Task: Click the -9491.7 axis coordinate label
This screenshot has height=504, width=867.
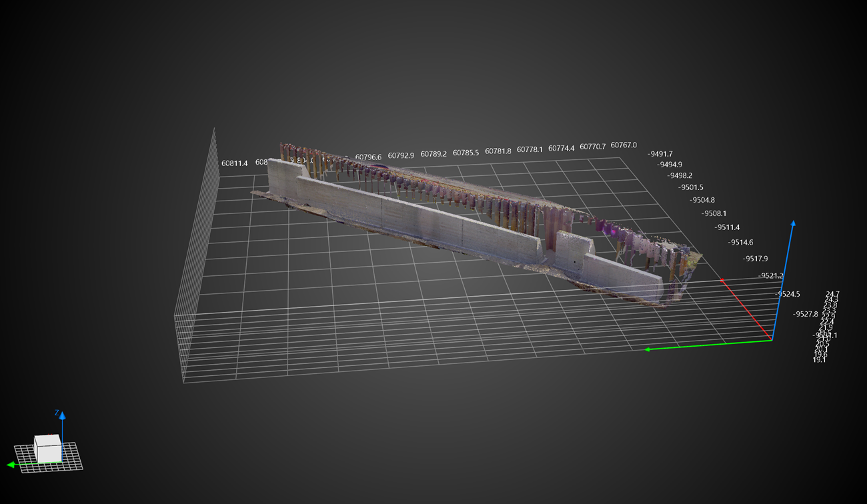Action: click(660, 154)
